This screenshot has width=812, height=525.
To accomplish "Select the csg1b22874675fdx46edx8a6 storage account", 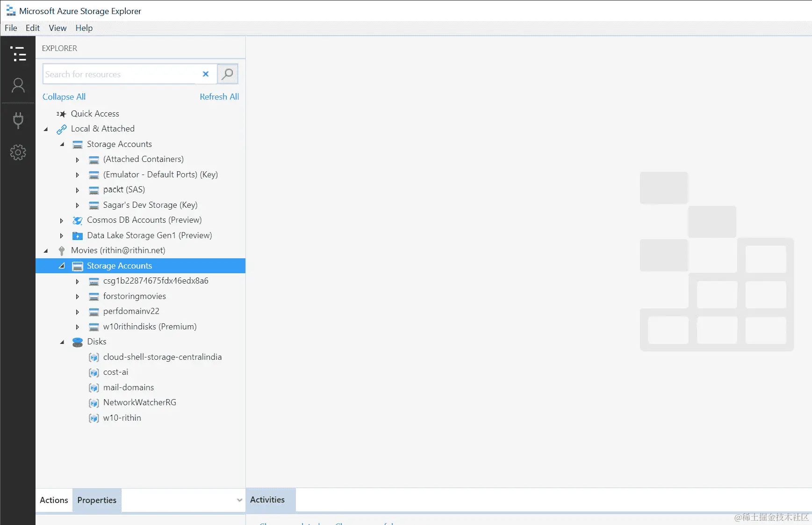I will (156, 281).
